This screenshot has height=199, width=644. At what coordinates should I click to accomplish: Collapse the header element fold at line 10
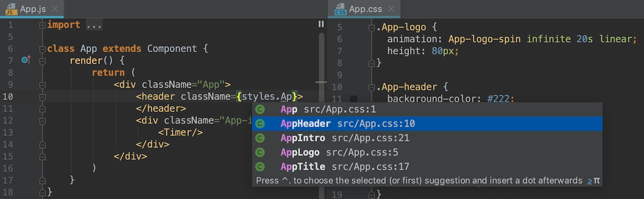point(42,97)
